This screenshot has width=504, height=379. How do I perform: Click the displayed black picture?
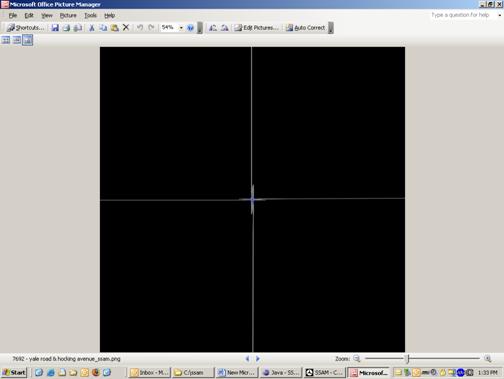click(x=252, y=199)
